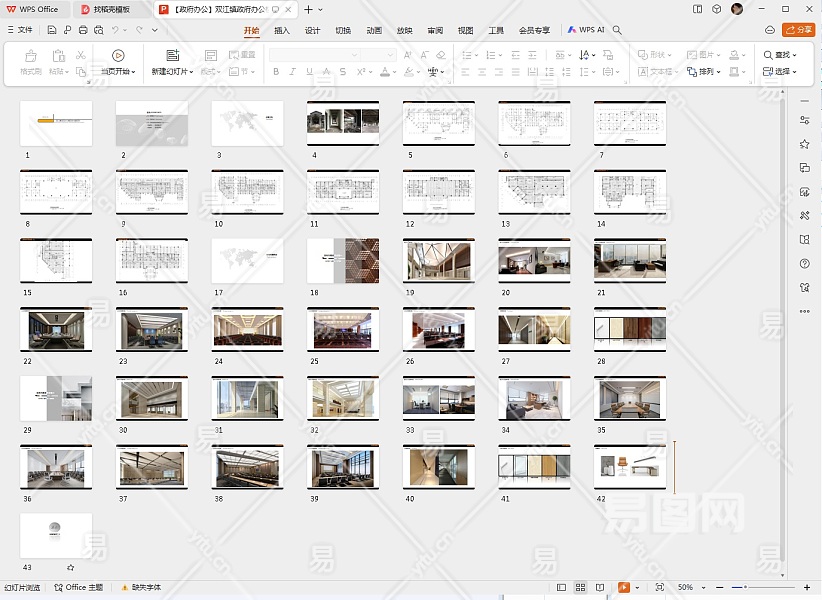Click the print icon in quick toolbar
822x600 pixels.
pyautogui.click(x=81, y=30)
